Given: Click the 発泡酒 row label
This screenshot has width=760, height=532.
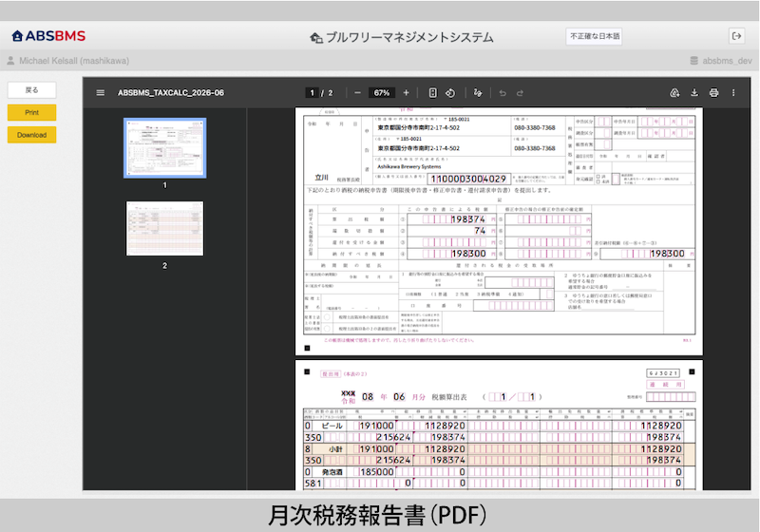Looking at the screenshot, I should click(332, 472).
